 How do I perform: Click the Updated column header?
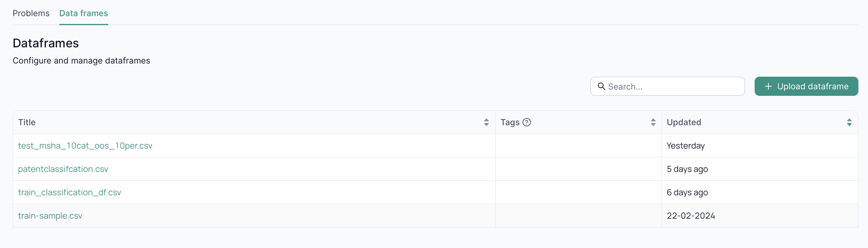pyautogui.click(x=684, y=122)
